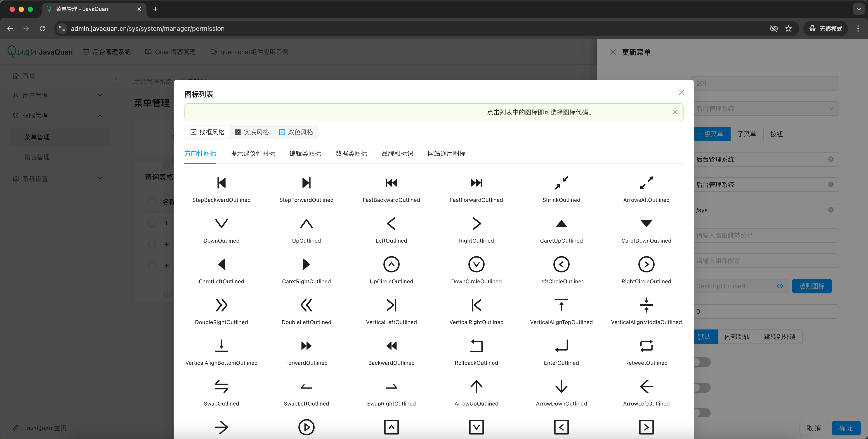Pick the RightCircleOutlined icon
The height and width of the screenshot is (439, 868).
click(x=646, y=264)
